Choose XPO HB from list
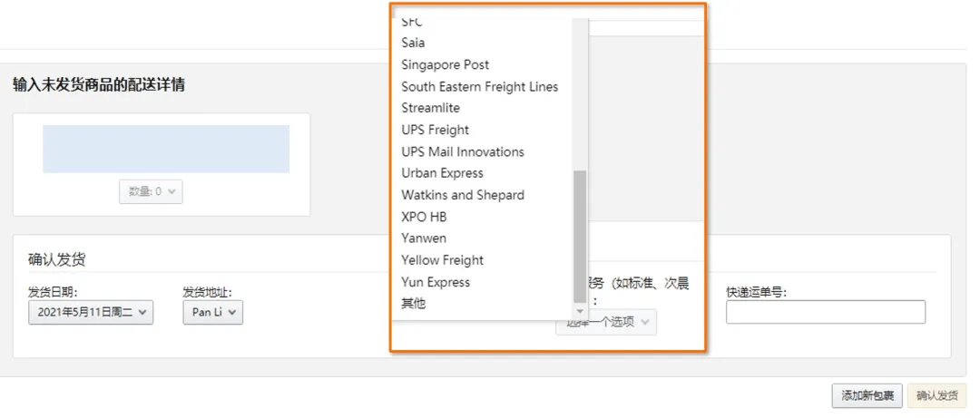Image resolution: width=980 pixels, height=418 pixels. click(x=424, y=217)
